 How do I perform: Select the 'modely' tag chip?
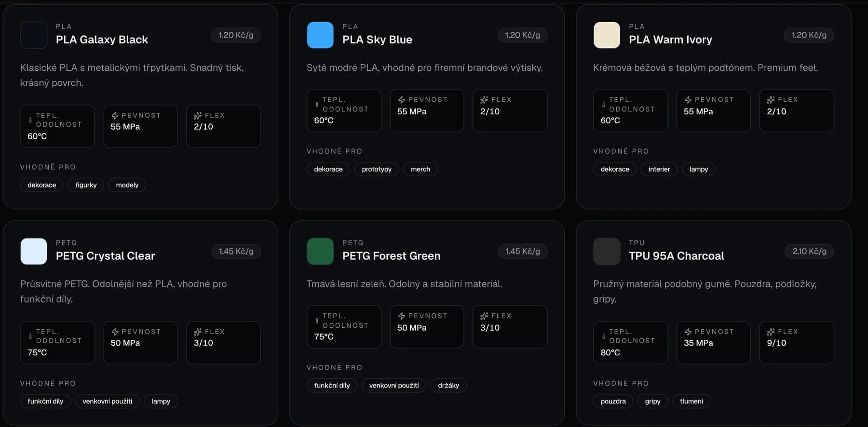point(127,185)
